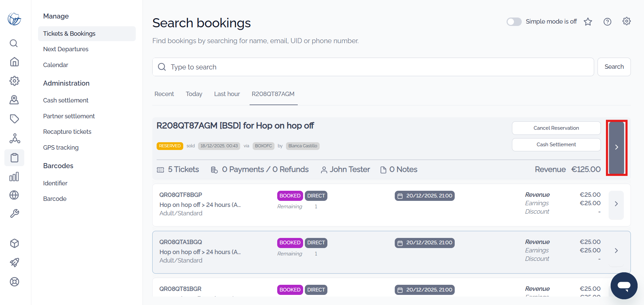Open the gear settings icon in sidebar
This screenshot has width=644, height=305.
[14, 81]
